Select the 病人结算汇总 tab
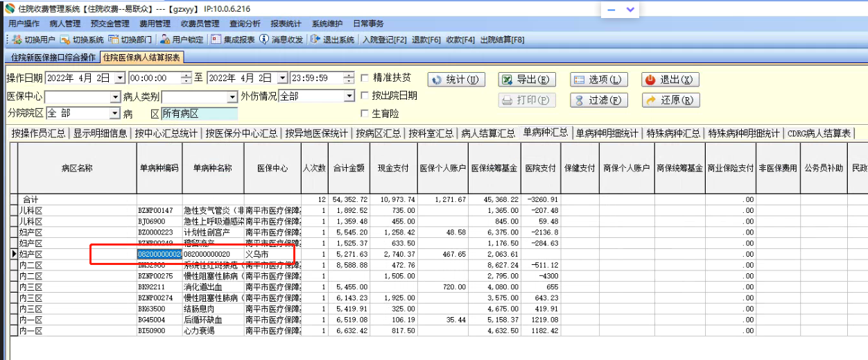The width and height of the screenshot is (868, 360). [488, 134]
